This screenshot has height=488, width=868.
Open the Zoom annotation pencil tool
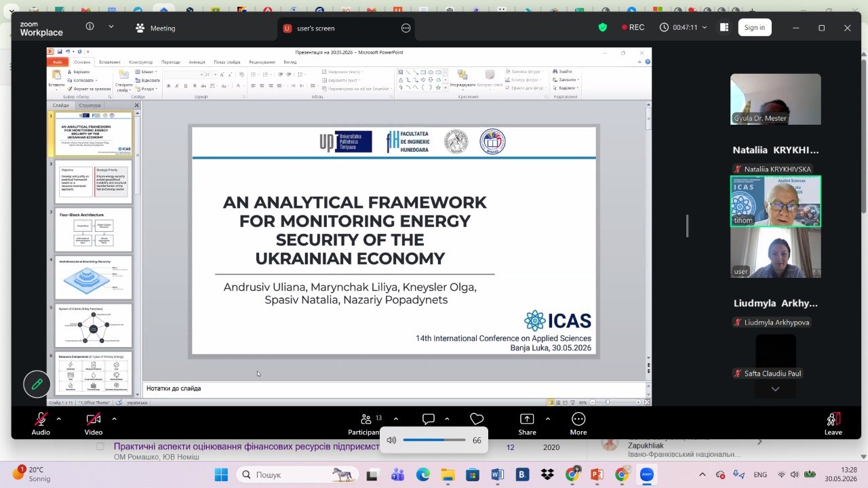[37, 384]
